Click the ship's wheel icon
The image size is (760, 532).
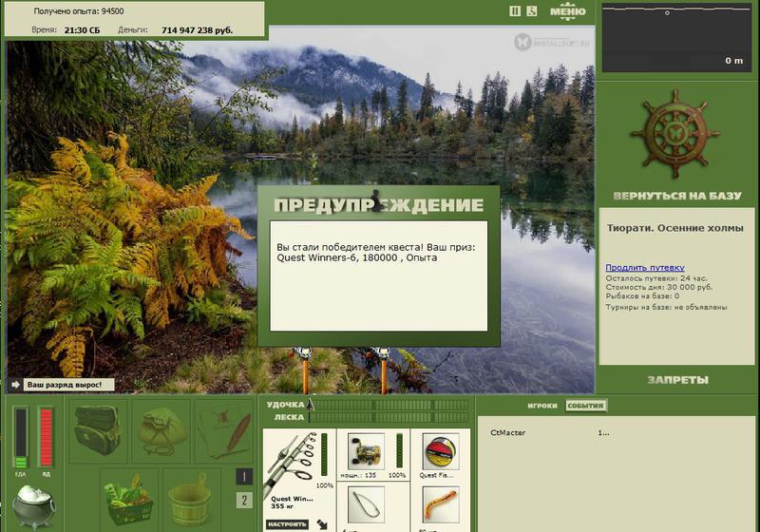pos(675,134)
